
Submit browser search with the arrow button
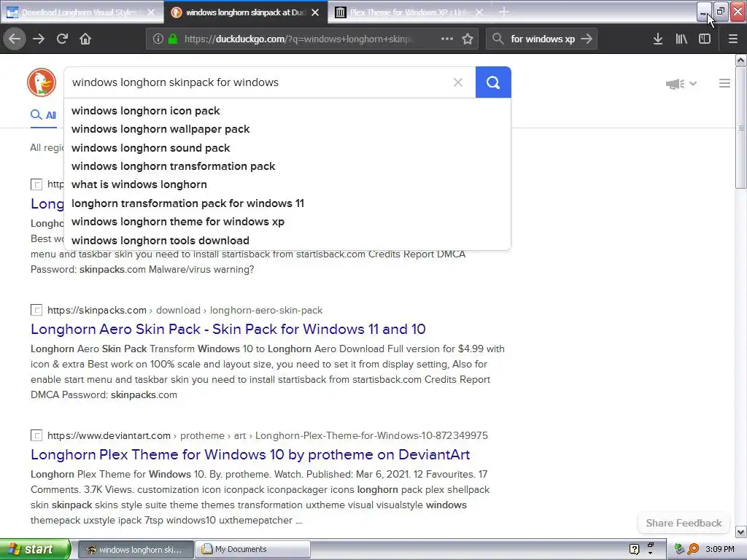(x=587, y=39)
